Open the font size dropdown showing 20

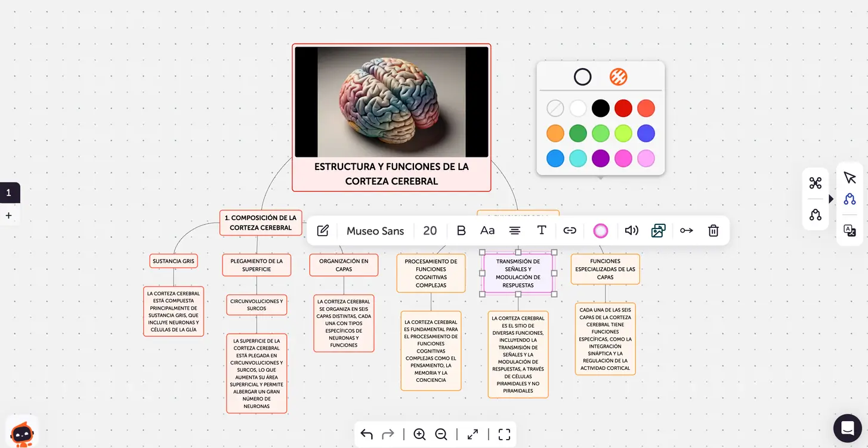pos(430,230)
